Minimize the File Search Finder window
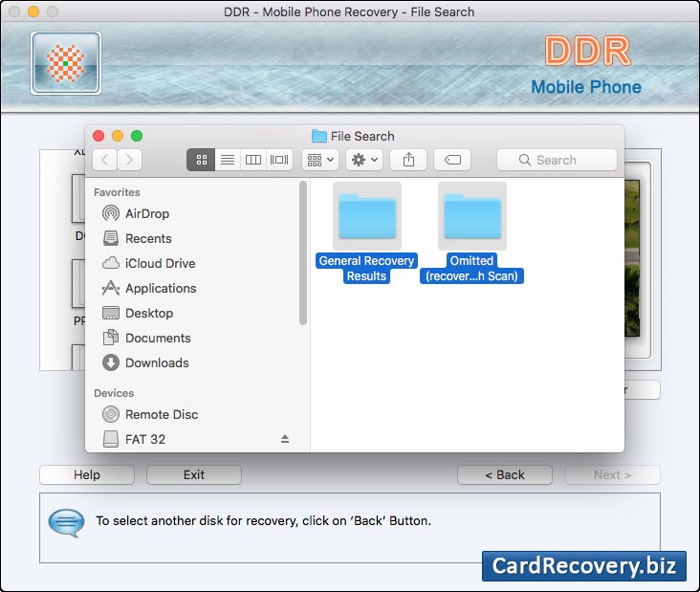The image size is (700, 592). click(x=118, y=136)
